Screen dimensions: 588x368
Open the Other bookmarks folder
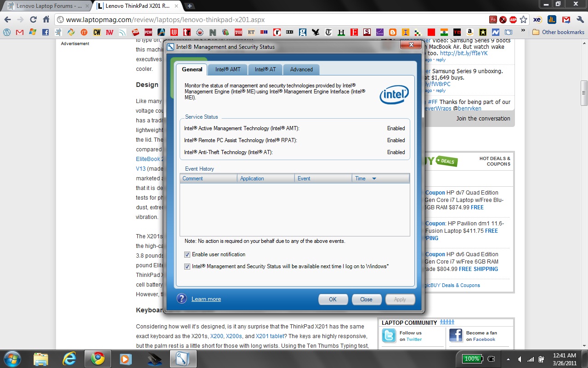pos(558,32)
